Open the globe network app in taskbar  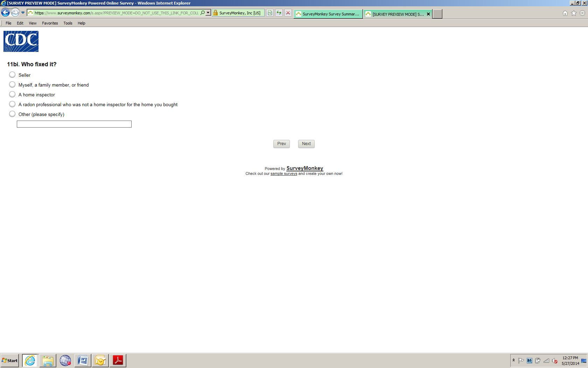[x=65, y=360]
